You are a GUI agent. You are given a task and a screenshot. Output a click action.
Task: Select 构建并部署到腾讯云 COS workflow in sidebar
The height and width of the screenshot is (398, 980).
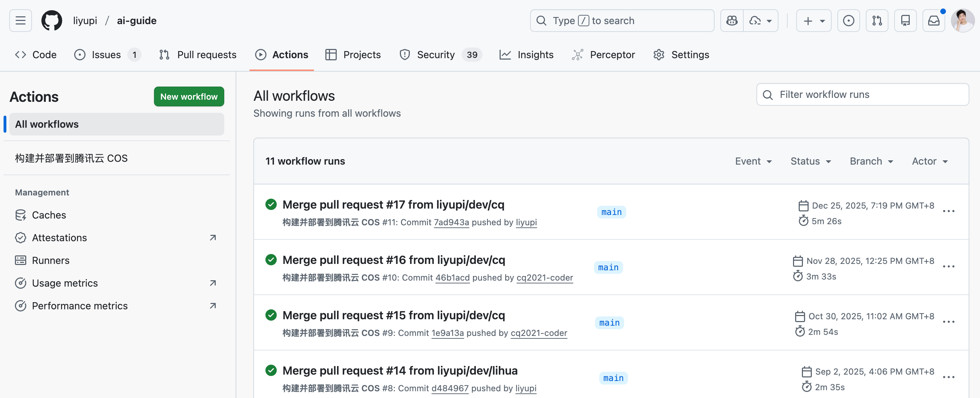coord(71,158)
